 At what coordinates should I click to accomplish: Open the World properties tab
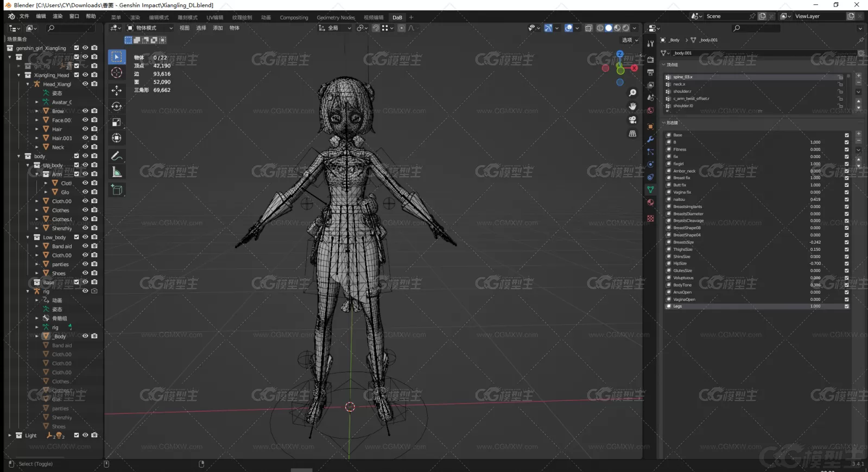point(650,111)
